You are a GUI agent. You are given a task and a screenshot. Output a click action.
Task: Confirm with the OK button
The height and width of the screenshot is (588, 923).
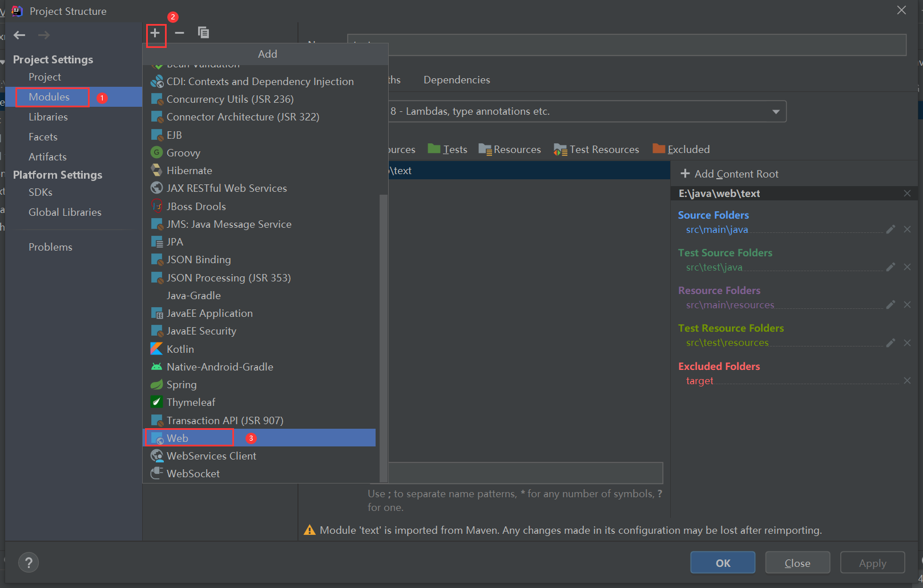(x=723, y=563)
